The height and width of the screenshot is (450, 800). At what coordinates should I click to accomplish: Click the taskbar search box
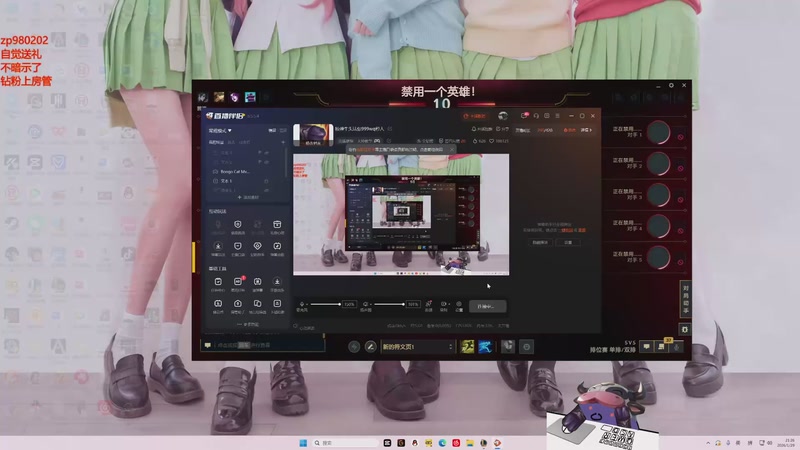345,443
